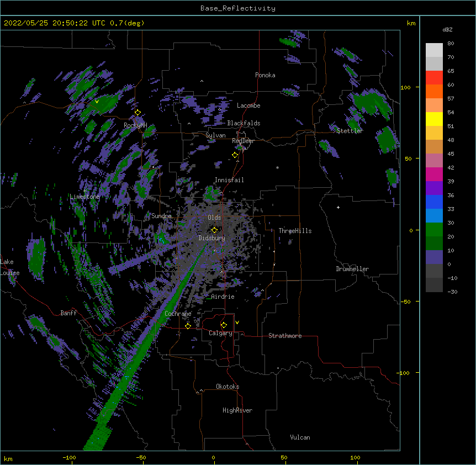Select the HighRiver label

[x=237, y=410]
